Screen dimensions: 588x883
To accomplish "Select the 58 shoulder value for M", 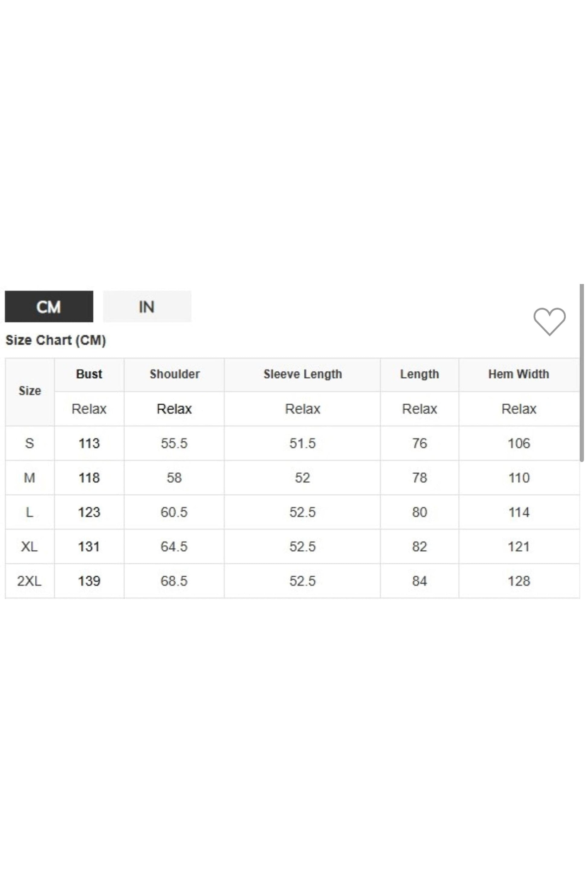I will [x=174, y=478].
